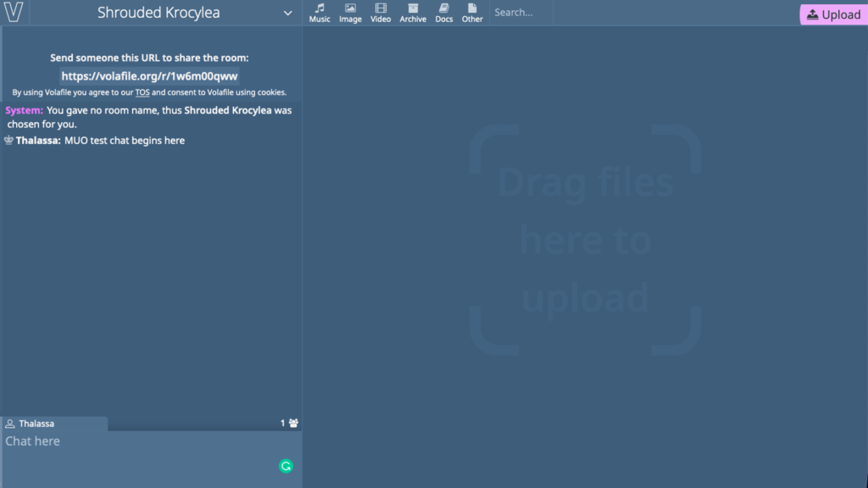The height and width of the screenshot is (488, 868).
Task: Click the Thalassa name in chat message
Action: pos(38,141)
